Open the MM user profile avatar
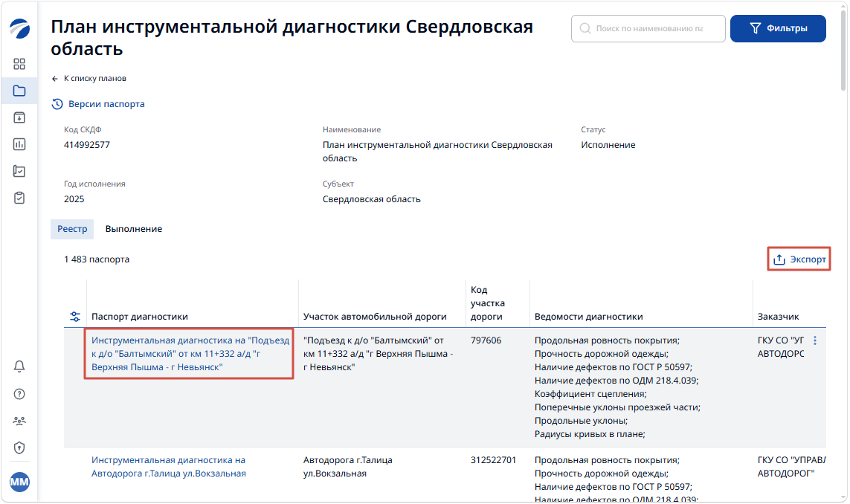850x504 pixels. pyautogui.click(x=19, y=482)
